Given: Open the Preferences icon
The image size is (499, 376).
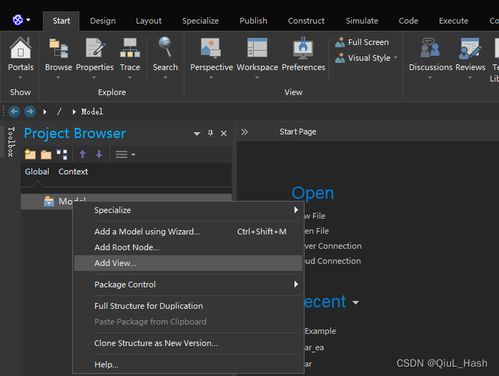Looking at the screenshot, I should pyautogui.click(x=303, y=48).
